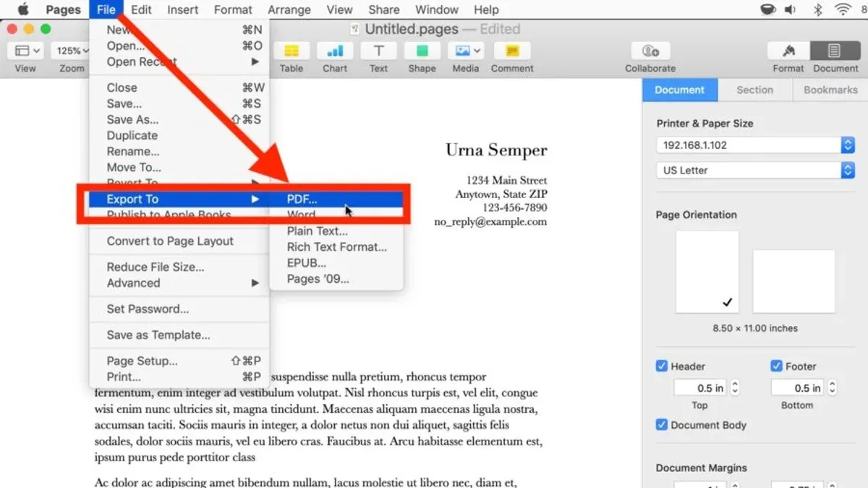Click the header Top margin field
Image resolution: width=868 pixels, height=488 pixels.
pyautogui.click(x=700, y=388)
